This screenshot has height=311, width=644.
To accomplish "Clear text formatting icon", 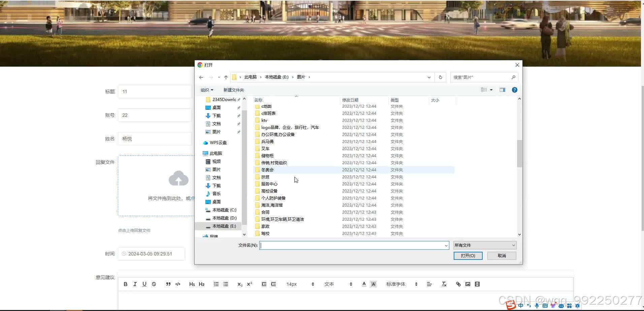I will pyautogui.click(x=444, y=284).
